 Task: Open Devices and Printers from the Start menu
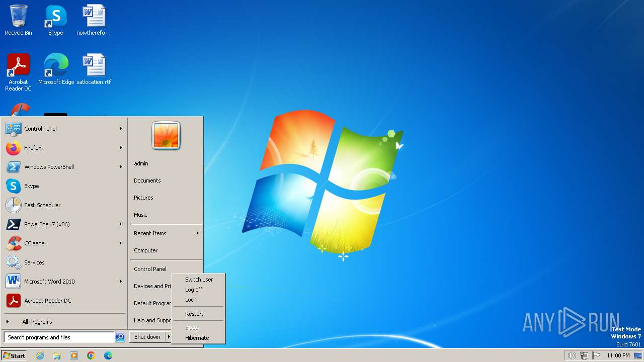[x=151, y=286]
